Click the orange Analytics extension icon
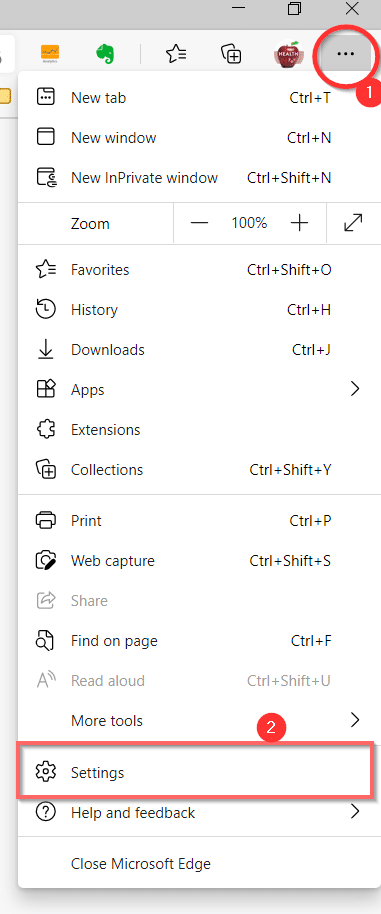The image size is (381, 914). point(51,54)
